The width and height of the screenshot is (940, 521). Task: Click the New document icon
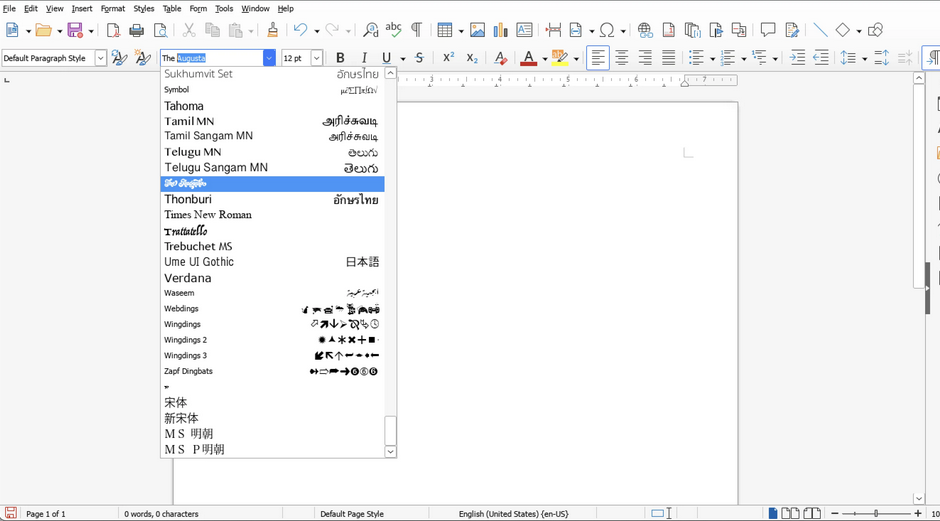[12, 30]
